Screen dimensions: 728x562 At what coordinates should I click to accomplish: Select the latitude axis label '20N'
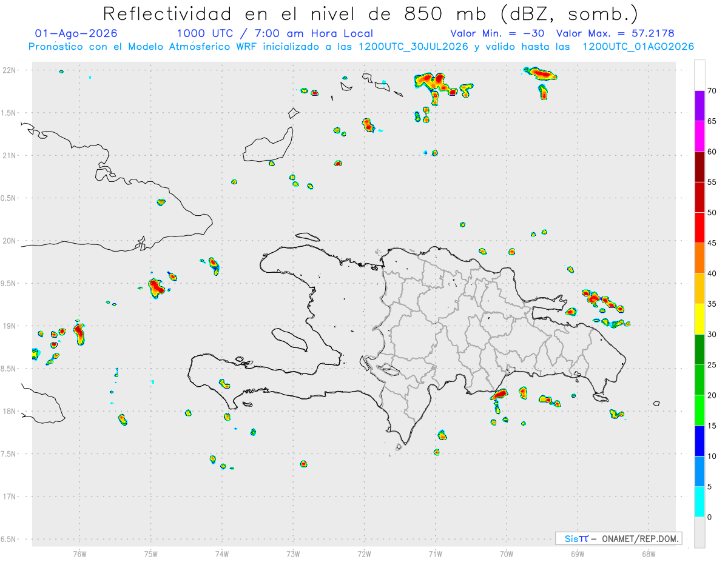tap(10, 241)
